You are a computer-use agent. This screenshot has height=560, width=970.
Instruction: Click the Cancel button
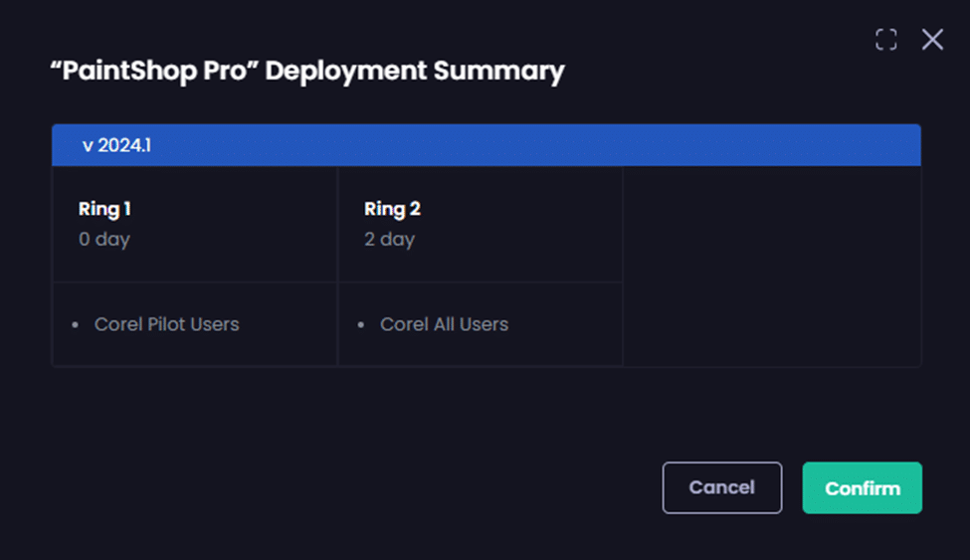pyautogui.click(x=722, y=487)
